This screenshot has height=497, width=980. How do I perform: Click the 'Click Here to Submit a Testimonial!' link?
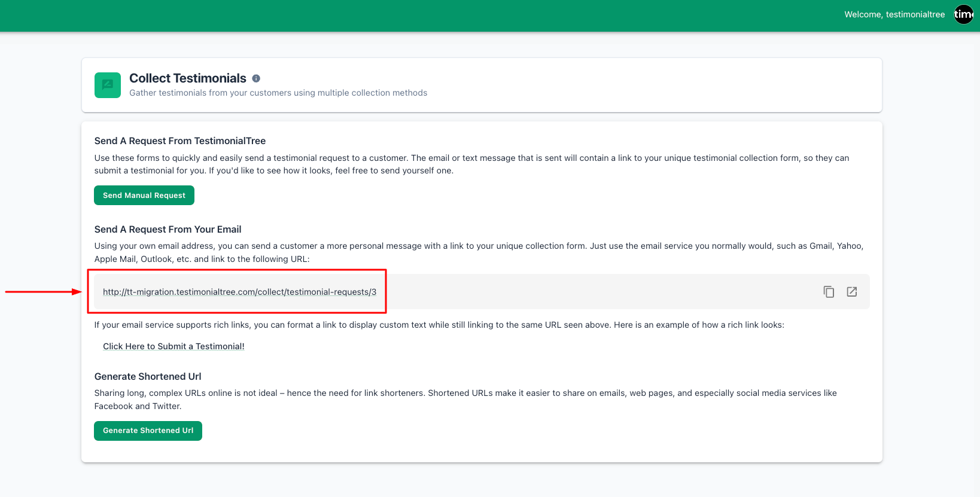[174, 346]
